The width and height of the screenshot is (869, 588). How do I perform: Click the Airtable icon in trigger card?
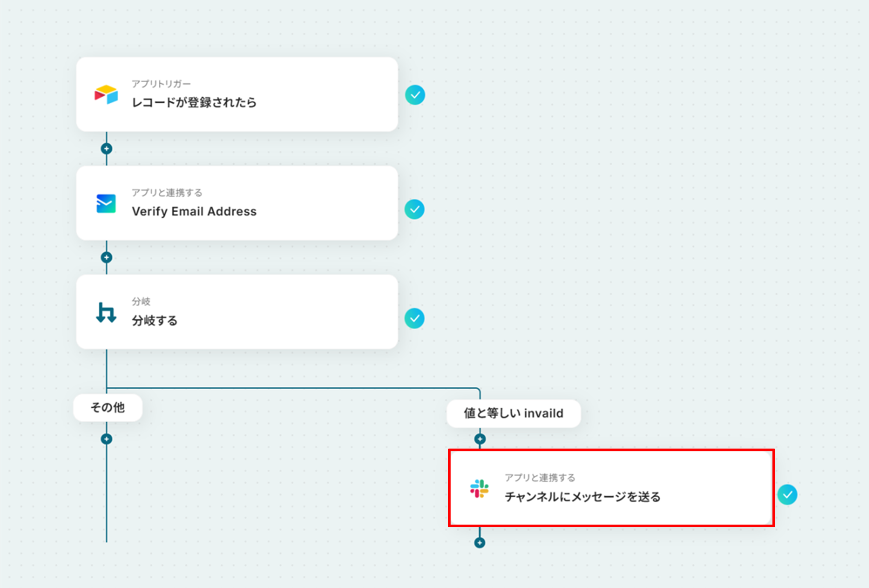point(106,95)
